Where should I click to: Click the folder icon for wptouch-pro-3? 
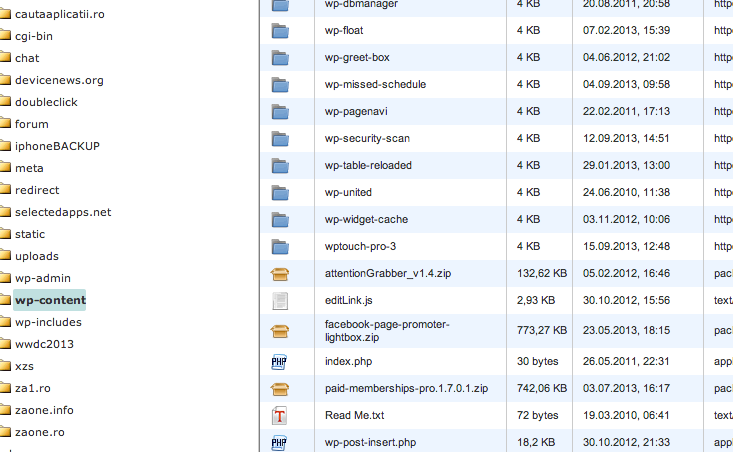pos(280,247)
